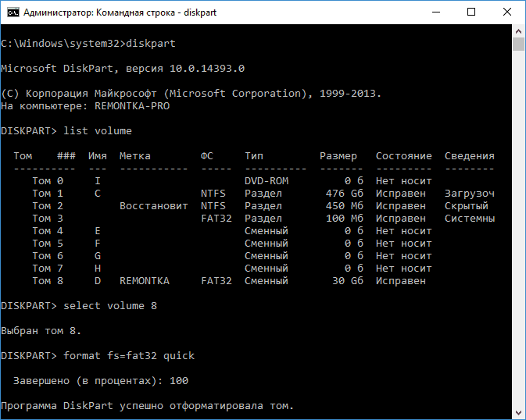Click the 'Выбран том 8.' message

[x=41, y=331]
